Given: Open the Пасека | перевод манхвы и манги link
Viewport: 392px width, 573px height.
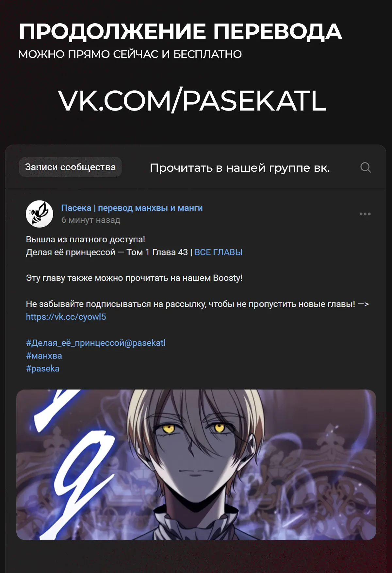Looking at the screenshot, I should click(x=132, y=208).
